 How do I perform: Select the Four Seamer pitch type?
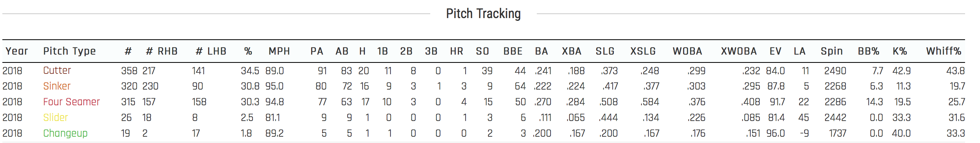pos(72,102)
